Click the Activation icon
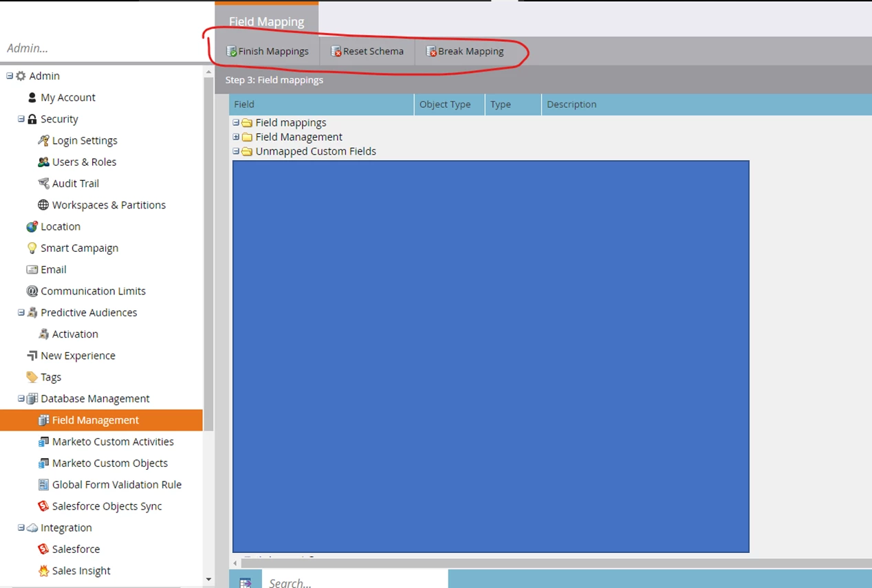Image resolution: width=872 pixels, height=588 pixels. coord(43,334)
